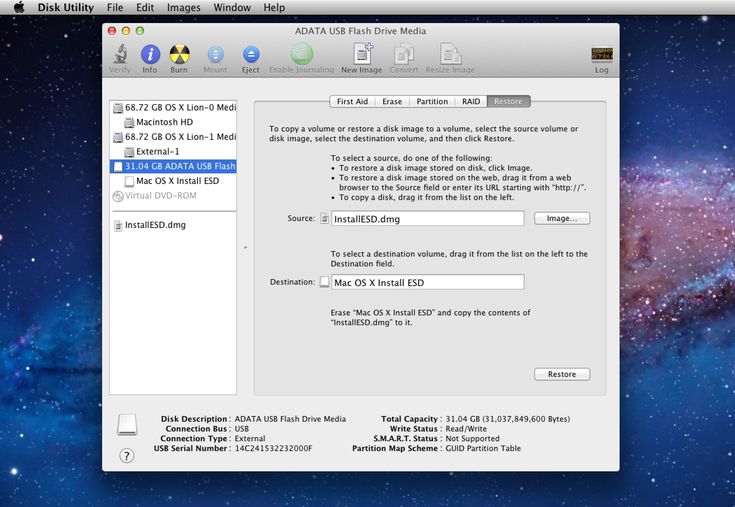
Task: Click the Source field disk image icon
Action: [324, 218]
